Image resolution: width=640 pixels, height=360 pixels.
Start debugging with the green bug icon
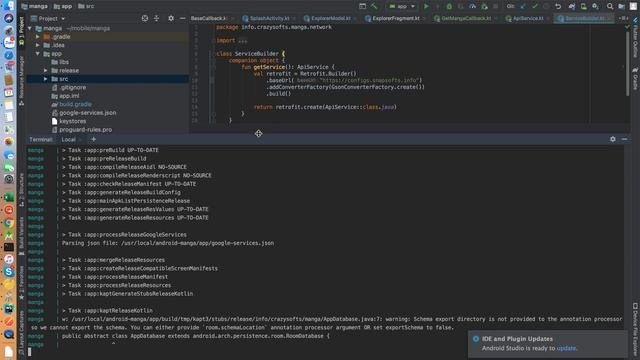pyautogui.click(x=449, y=6)
